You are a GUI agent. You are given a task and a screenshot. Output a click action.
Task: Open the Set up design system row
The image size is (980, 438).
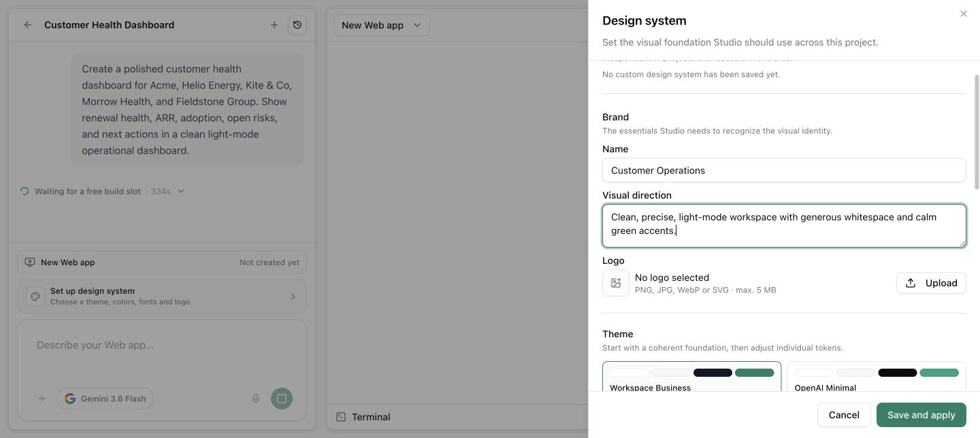[162, 296]
